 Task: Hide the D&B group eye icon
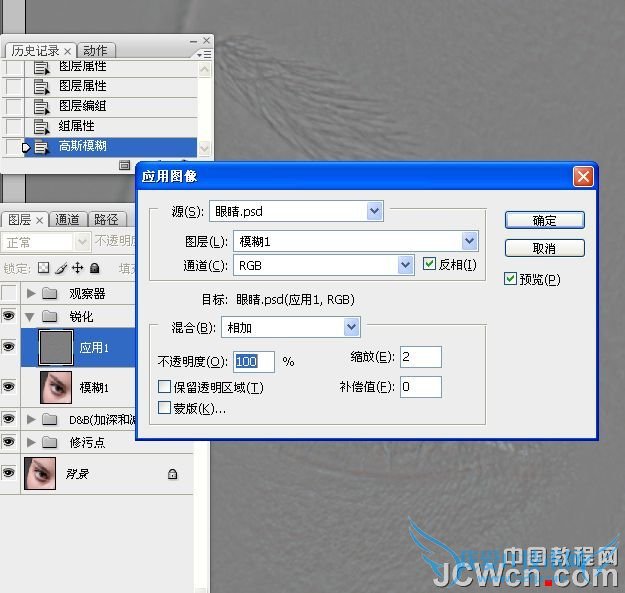click(x=9, y=418)
